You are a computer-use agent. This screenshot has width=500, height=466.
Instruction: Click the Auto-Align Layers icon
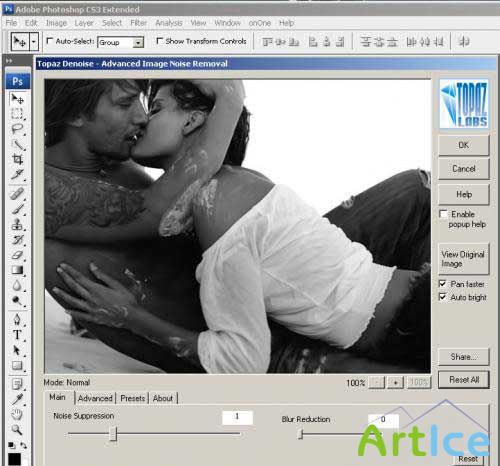pos(464,42)
